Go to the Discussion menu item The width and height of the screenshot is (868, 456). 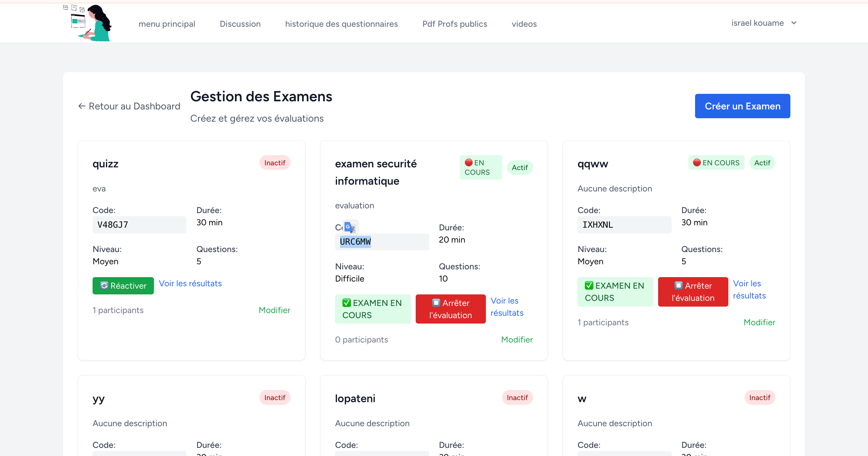(x=240, y=24)
